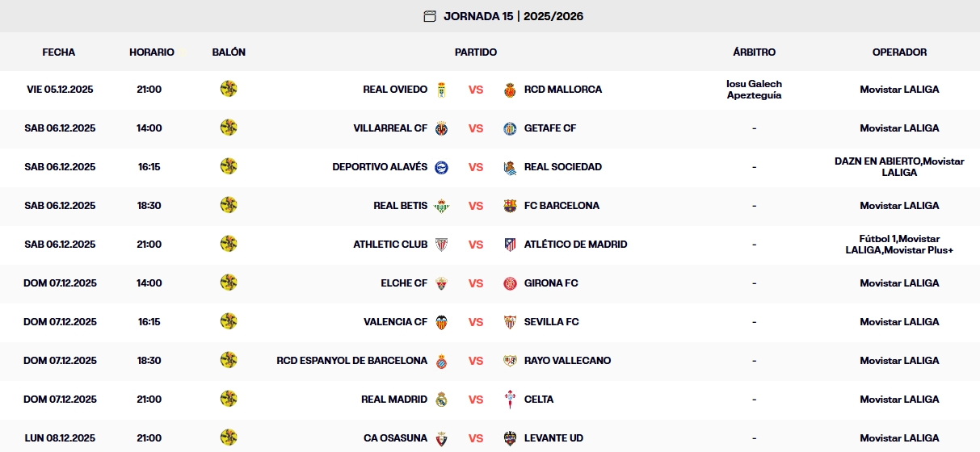Click the Horario column header

pyautogui.click(x=151, y=52)
